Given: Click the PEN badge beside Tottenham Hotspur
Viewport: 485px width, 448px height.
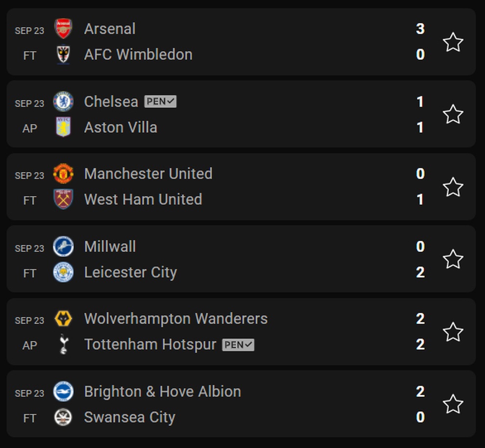Looking at the screenshot, I should point(238,345).
